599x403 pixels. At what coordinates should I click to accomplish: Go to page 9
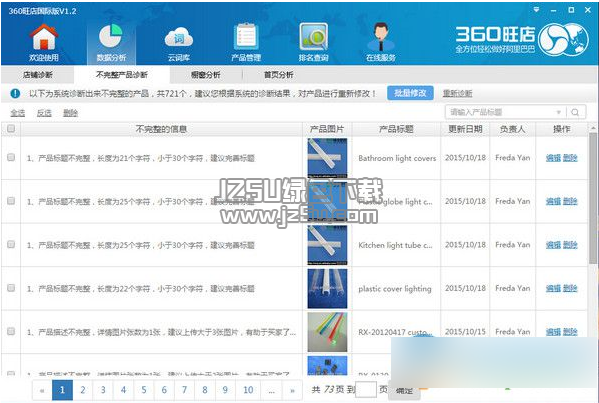point(225,390)
